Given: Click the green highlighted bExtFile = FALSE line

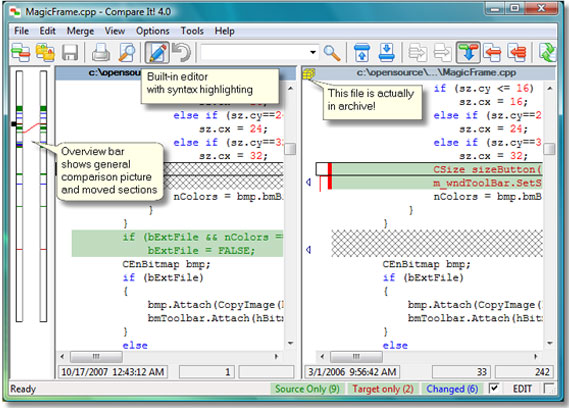Looking at the screenshot, I should point(177,250).
